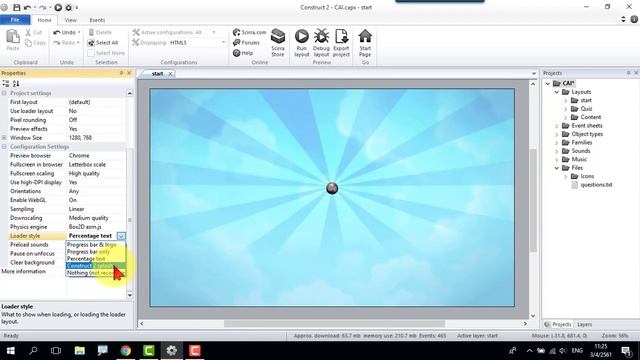The height and width of the screenshot is (360, 640).
Task: Click the Delete icon in Selection group
Action: tap(91, 32)
